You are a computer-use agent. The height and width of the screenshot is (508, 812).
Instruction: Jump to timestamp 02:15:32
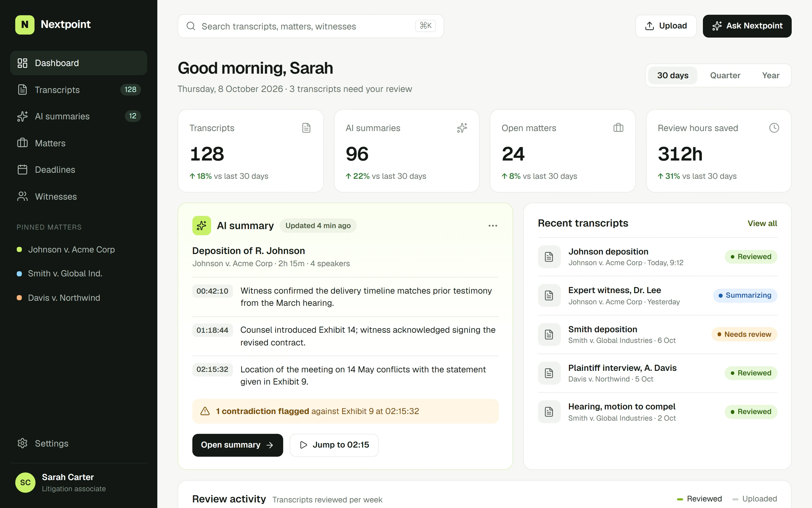212,369
